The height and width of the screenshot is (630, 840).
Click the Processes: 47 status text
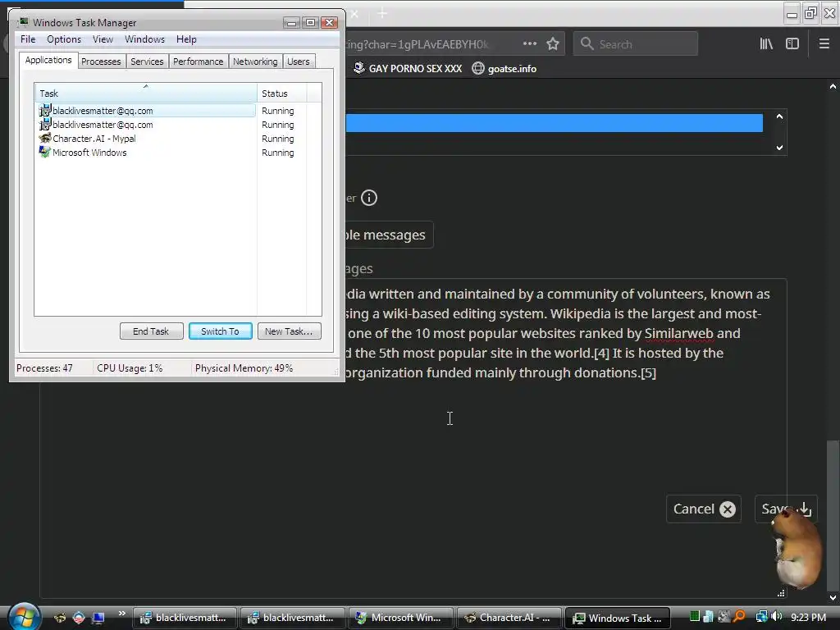tap(44, 368)
